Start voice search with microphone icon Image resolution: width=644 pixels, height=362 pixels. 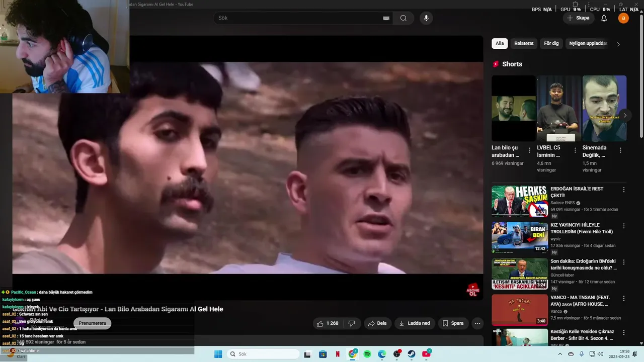(426, 18)
